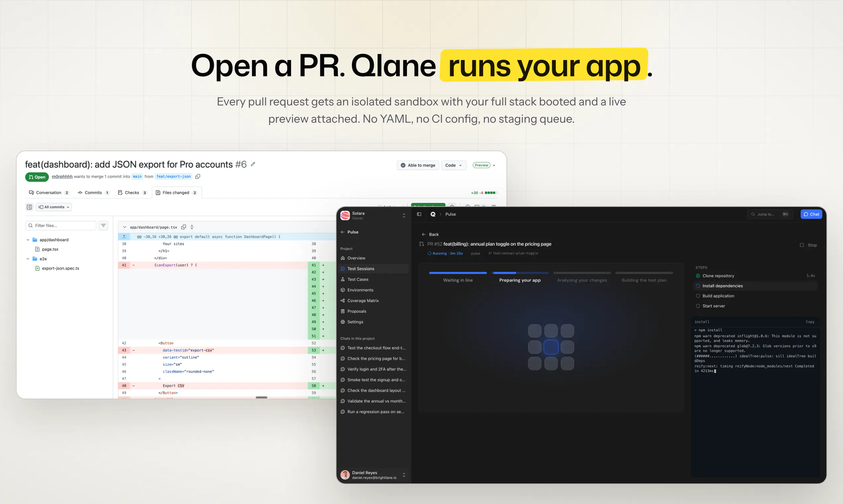Copy path of app/dashboard/page.tsx
The width and height of the screenshot is (843, 504).
(184, 227)
